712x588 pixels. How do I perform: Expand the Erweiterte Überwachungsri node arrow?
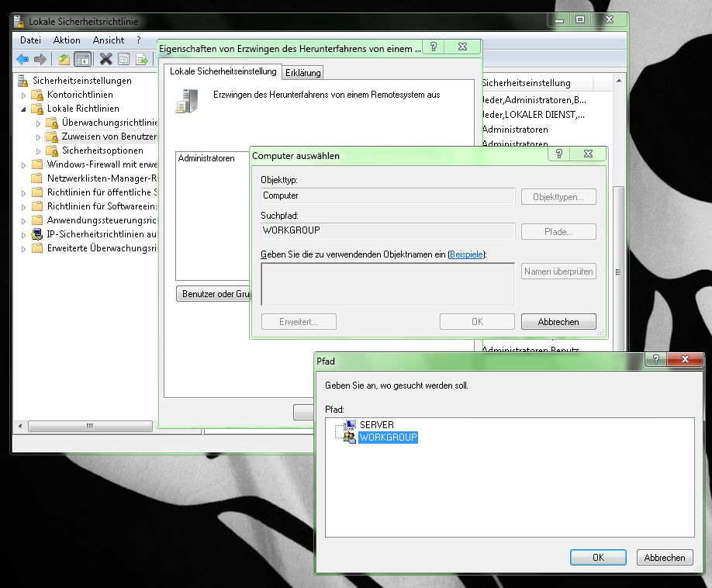pos(23,249)
